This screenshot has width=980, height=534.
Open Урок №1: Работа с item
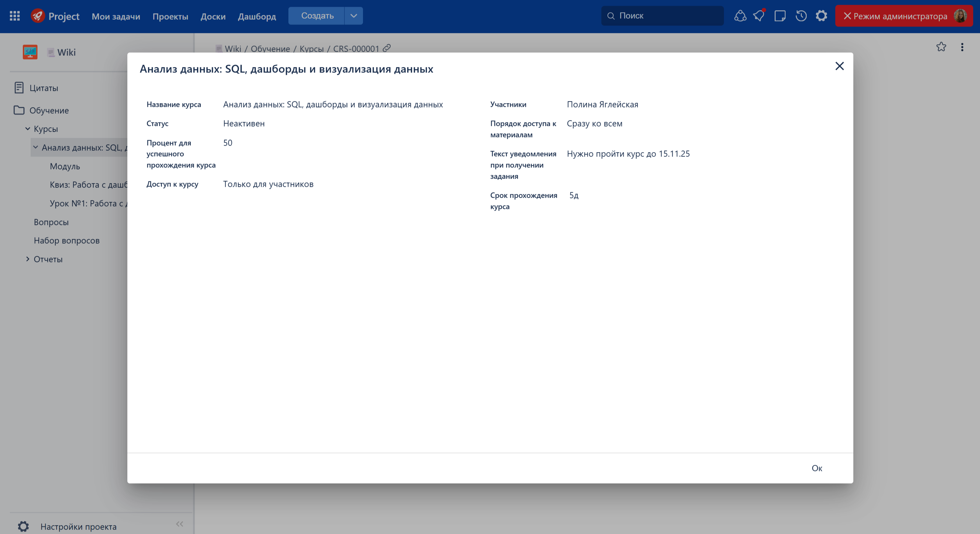[89, 204]
